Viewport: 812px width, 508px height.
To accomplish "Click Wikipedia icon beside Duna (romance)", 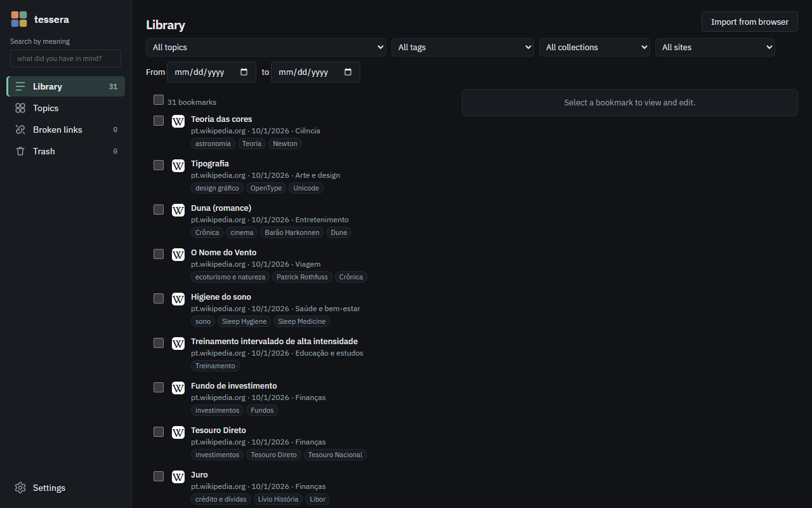I will pyautogui.click(x=178, y=210).
